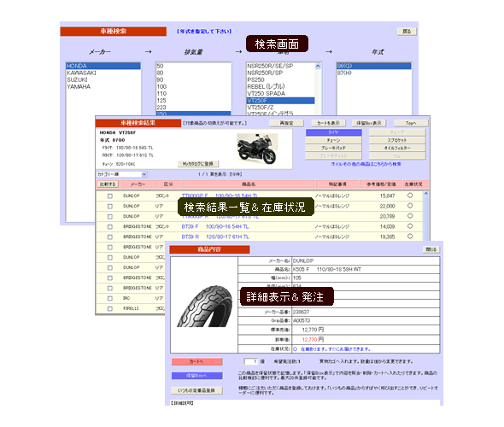Click the quantity input field
Viewport: 504px width, 427px height.
point(251,361)
